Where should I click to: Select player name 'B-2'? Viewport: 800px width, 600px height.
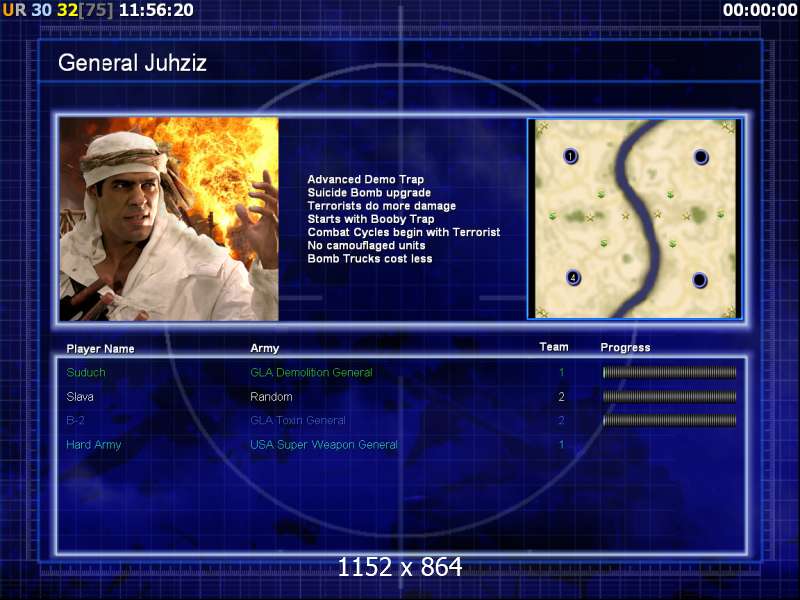pos(76,420)
